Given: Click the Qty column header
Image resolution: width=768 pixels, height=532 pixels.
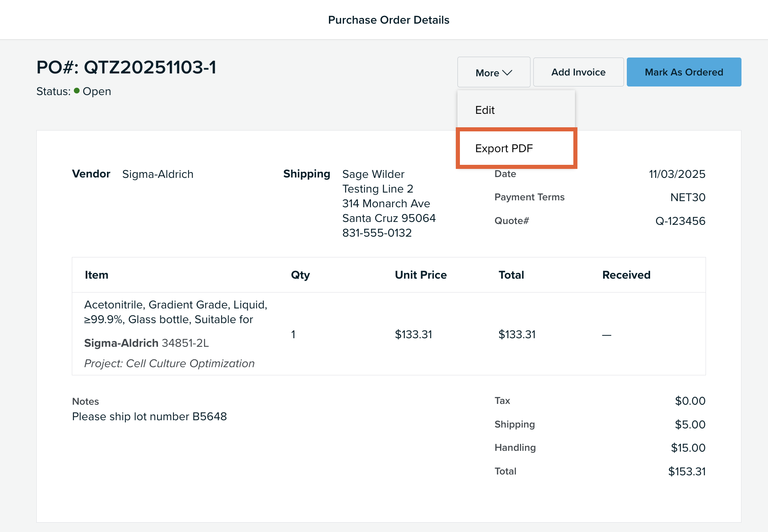Looking at the screenshot, I should coord(300,275).
